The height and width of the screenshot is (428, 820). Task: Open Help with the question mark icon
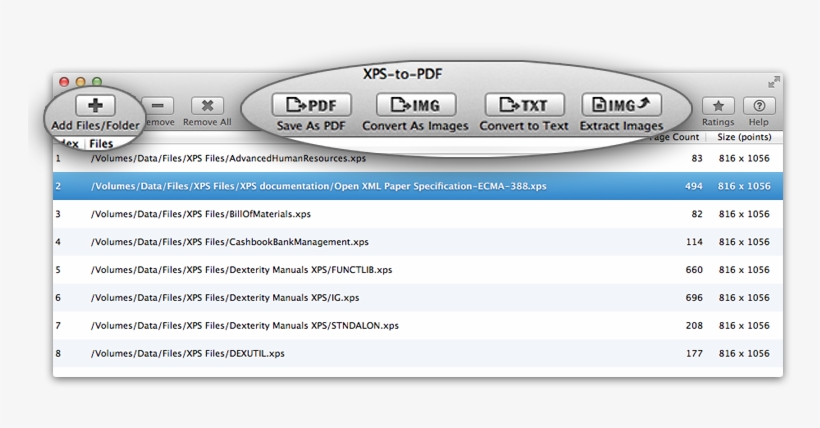point(759,106)
